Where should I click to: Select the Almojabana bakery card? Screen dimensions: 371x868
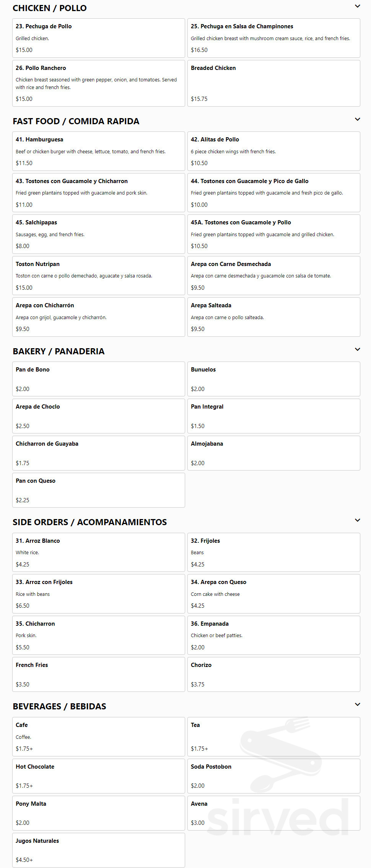tap(274, 453)
